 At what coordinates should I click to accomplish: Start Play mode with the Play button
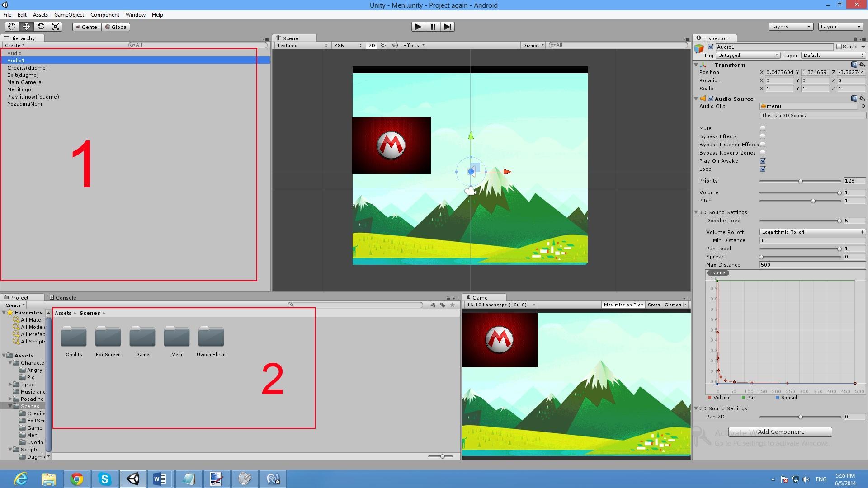point(419,27)
